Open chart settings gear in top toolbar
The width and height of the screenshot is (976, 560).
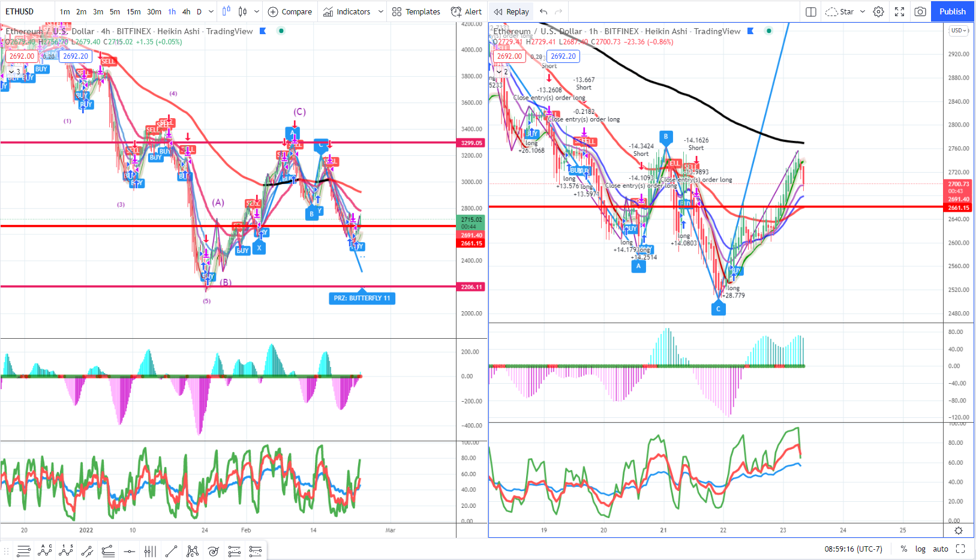coord(878,11)
